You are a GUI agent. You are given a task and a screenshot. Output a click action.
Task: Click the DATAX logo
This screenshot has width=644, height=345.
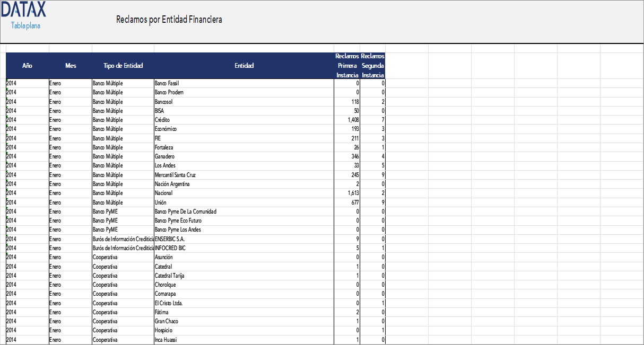click(23, 10)
